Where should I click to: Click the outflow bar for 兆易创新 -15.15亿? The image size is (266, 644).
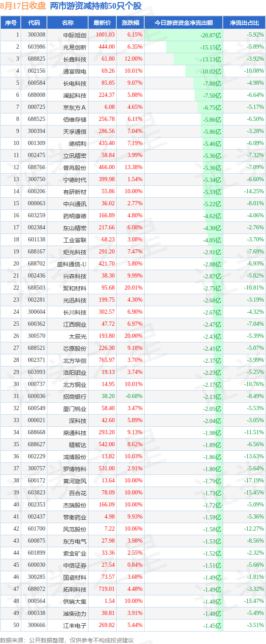pos(195,47)
